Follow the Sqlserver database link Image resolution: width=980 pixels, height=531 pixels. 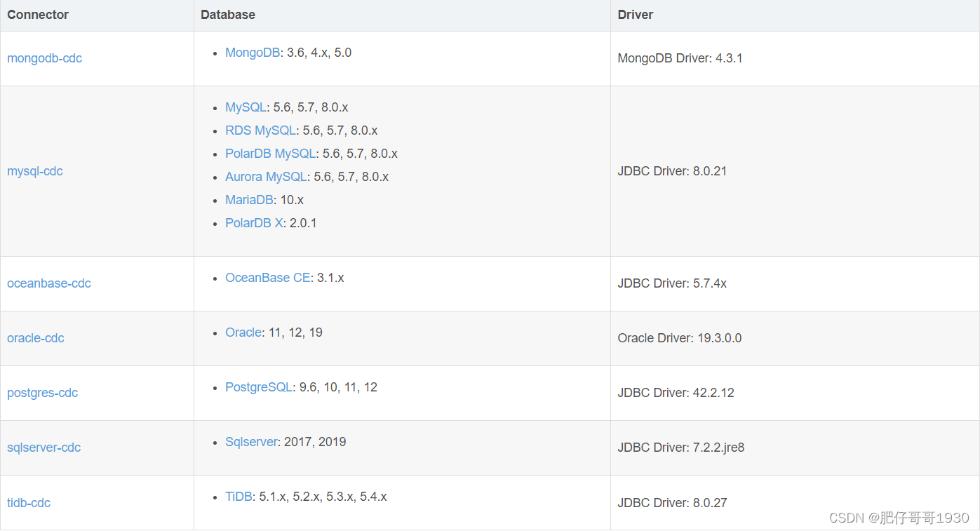[x=251, y=442]
